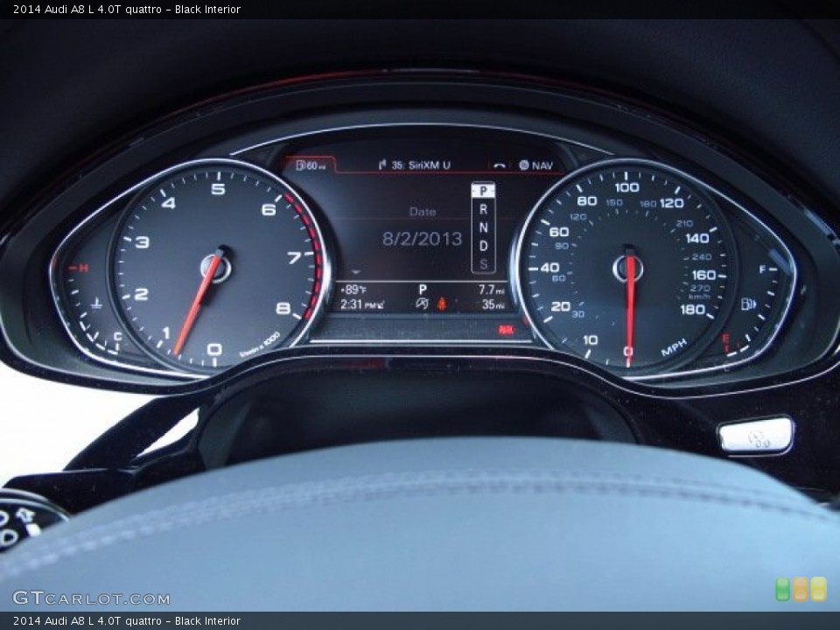
Task: Click the radio antenna icon next to SiriXM
Action: click(x=382, y=164)
